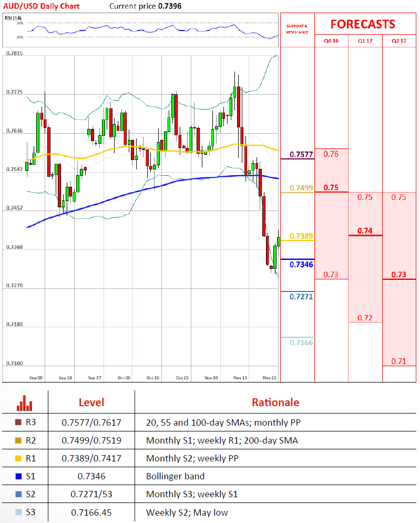Click the 0.7166 support level label
The width and height of the screenshot is (420, 523).
[301, 343]
